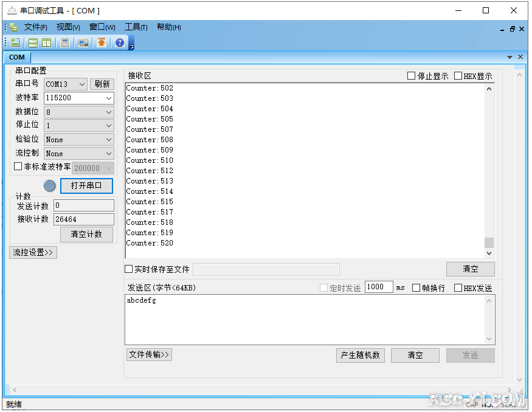Click 刷新 button
Screen dimensions: 532x412
pos(102,84)
